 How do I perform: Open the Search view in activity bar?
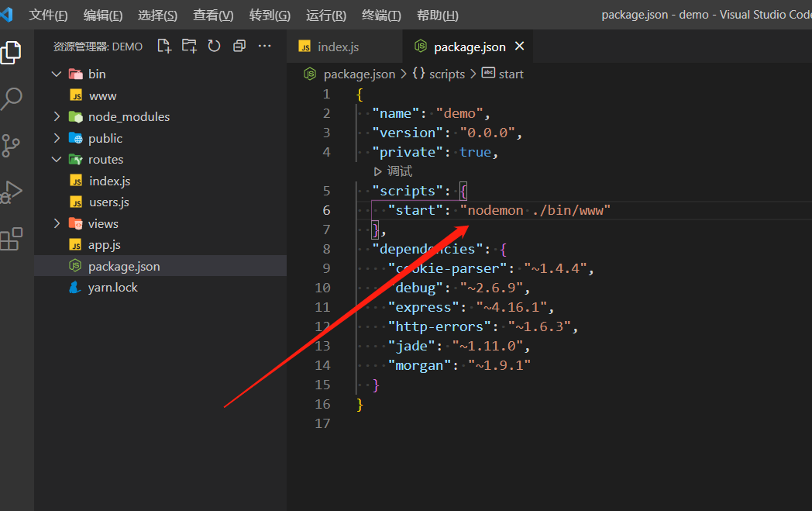point(11,98)
